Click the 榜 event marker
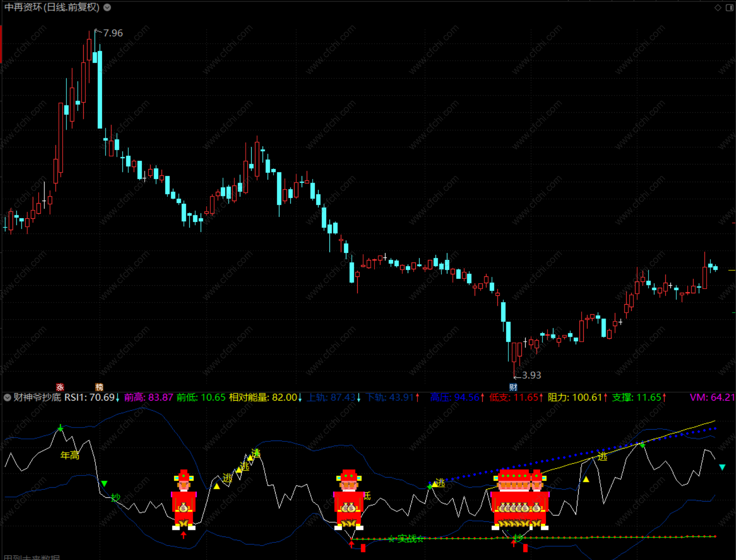This screenshot has width=736, height=560. (x=99, y=387)
